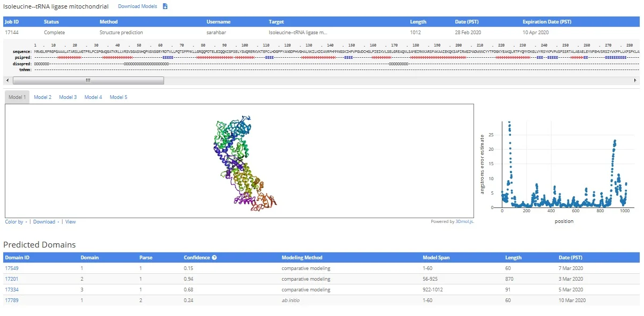Image resolution: width=644 pixels, height=316 pixels.
Task: Follow the 3Dmol.js link
Action: [x=464, y=221]
